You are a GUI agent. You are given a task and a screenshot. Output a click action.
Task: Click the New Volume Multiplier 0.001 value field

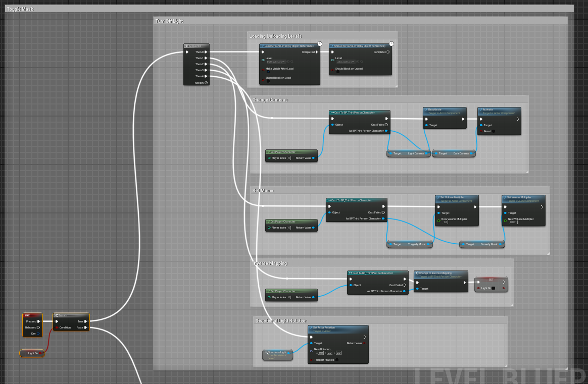tap(514, 223)
